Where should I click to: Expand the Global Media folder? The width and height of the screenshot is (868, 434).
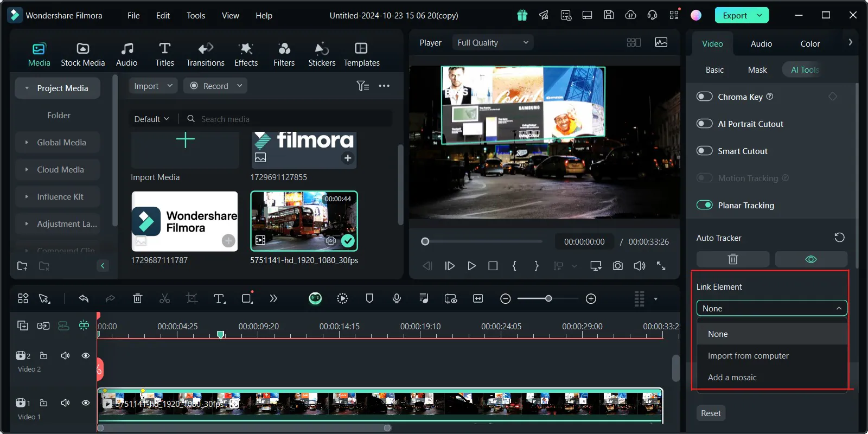(58, 142)
